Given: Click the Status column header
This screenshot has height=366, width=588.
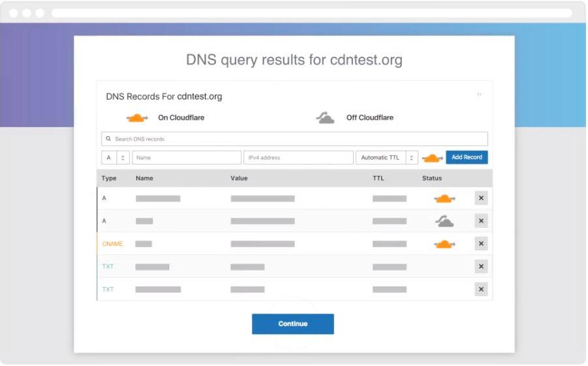Looking at the screenshot, I should tap(432, 178).
